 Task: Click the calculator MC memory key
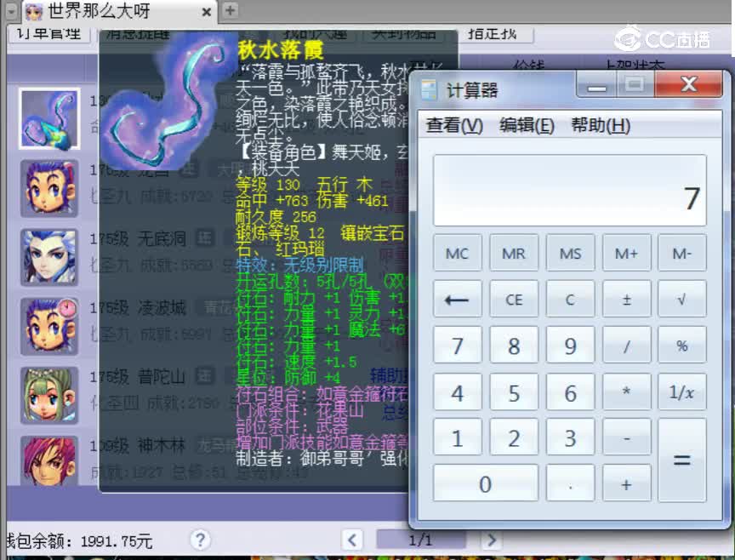click(x=457, y=254)
